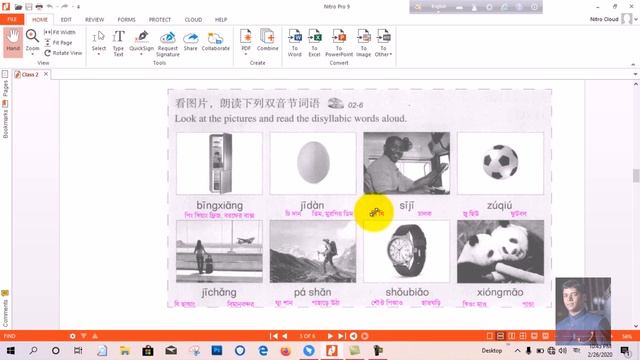Close the Class 2 document tab

coord(46,74)
